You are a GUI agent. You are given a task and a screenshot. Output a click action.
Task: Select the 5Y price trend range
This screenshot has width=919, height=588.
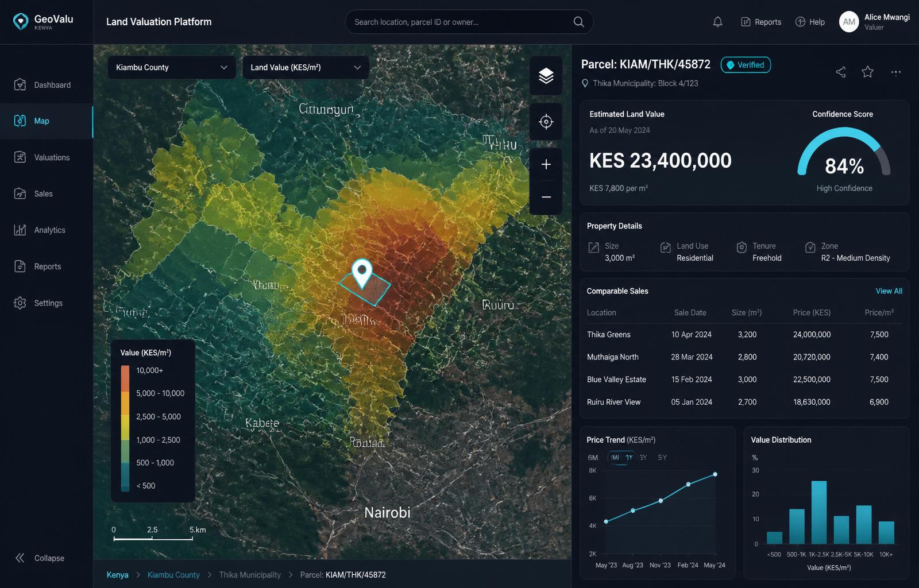(x=662, y=458)
